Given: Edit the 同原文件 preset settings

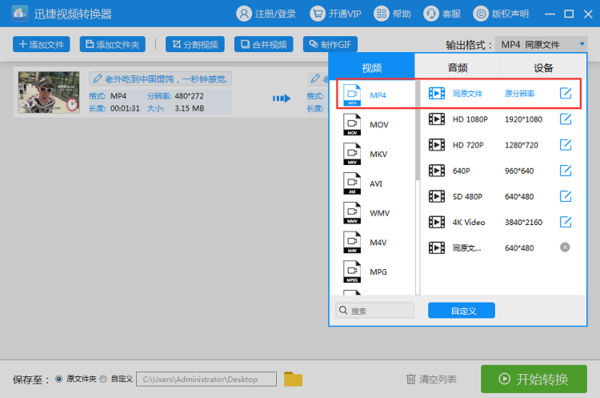Looking at the screenshot, I should pos(565,93).
